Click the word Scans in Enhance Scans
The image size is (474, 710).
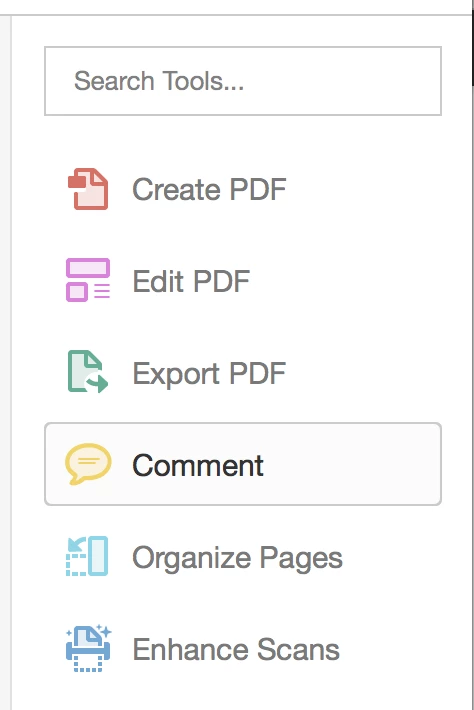(x=299, y=650)
